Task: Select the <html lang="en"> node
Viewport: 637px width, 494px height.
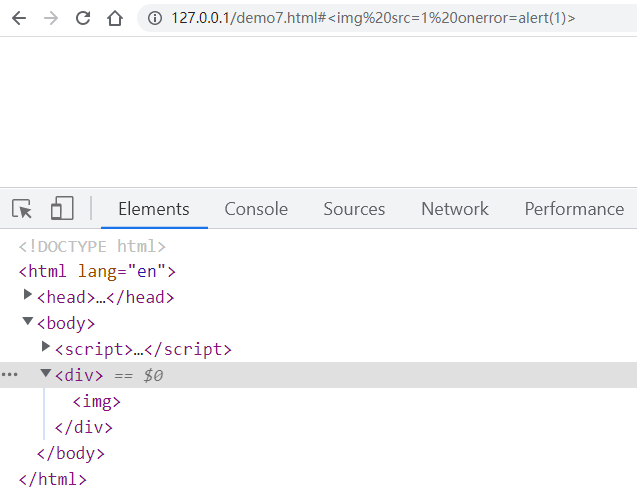Action: click(97, 271)
